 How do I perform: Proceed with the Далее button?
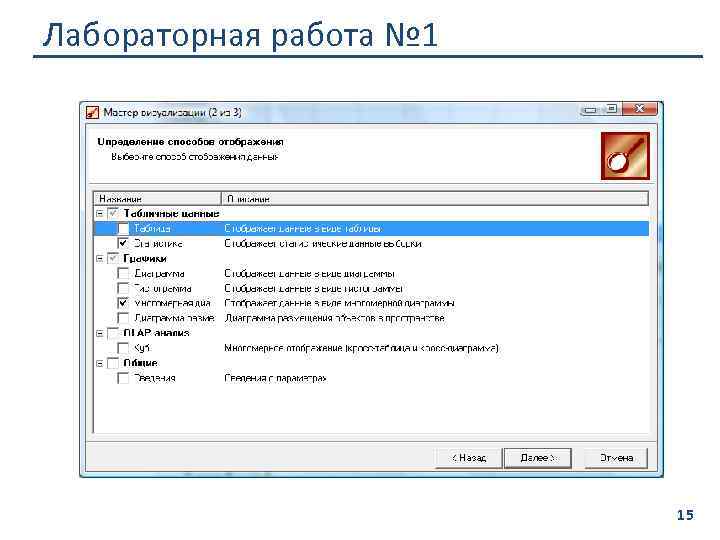pos(538,458)
